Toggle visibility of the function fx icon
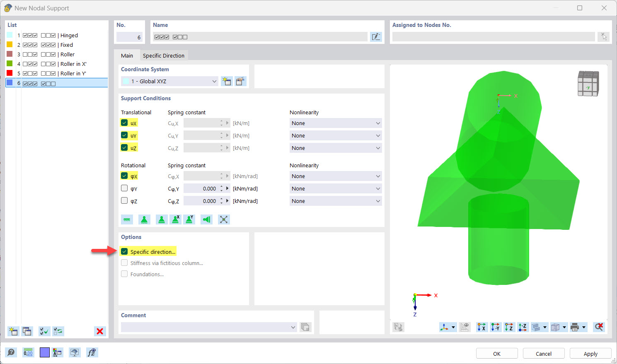 (92, 352)
